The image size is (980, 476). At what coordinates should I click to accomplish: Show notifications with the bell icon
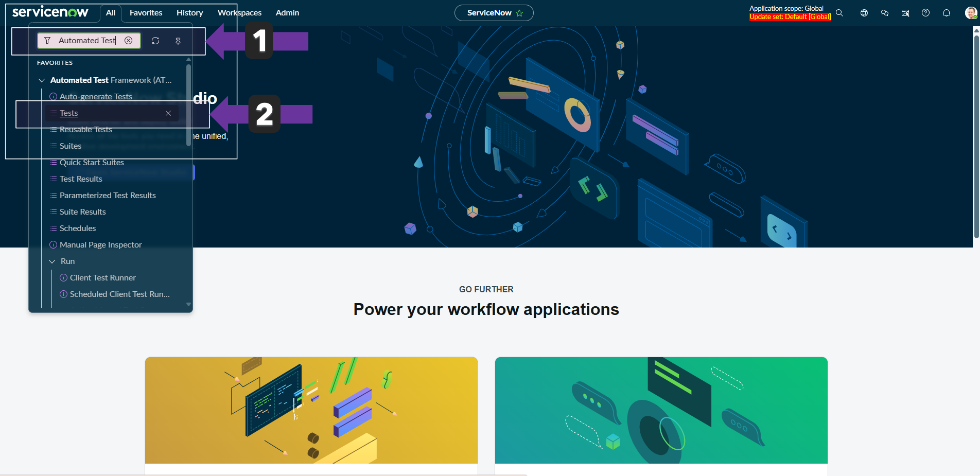click(946, 13)
